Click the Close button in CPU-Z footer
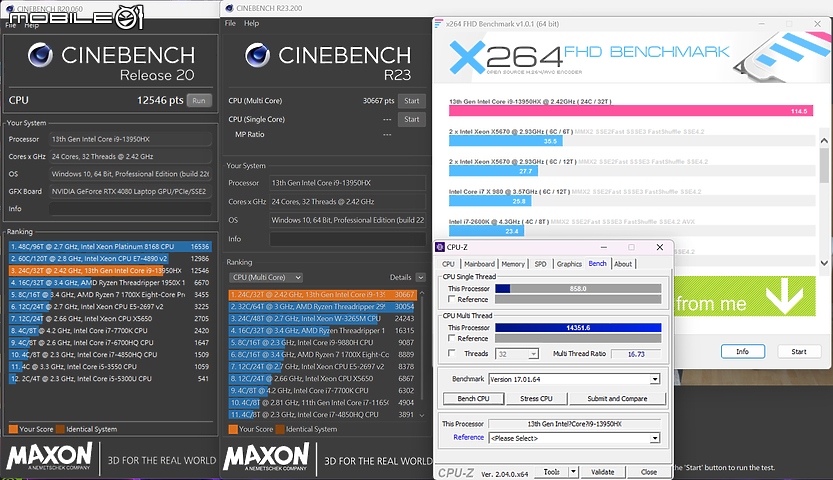The image size is (833, 480). point(649,472)
